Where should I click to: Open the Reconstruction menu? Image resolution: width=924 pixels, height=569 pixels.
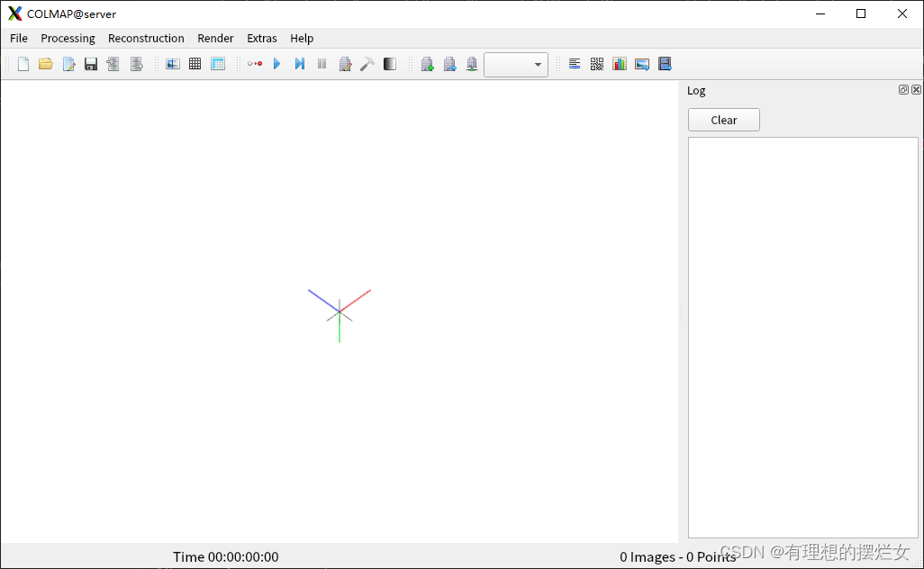(x=146, y=38)
